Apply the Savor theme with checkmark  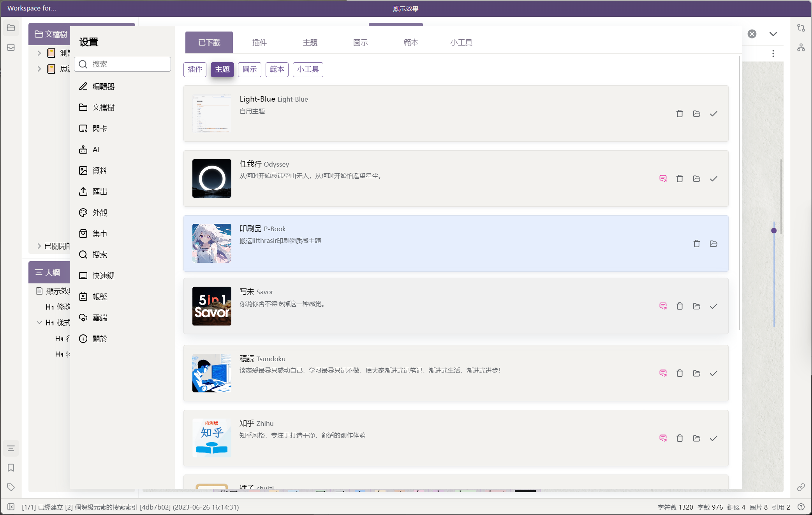(713, 306)
